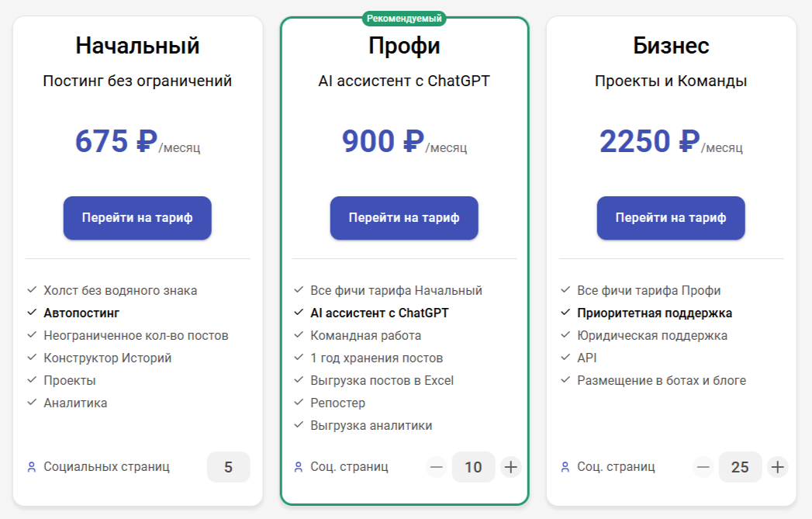Click the API feature item

587,358
